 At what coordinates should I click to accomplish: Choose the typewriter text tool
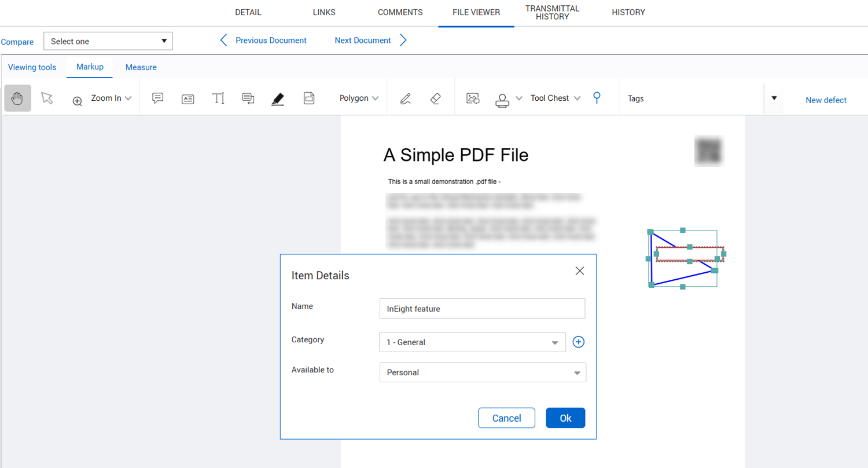[x=218, y=98]
